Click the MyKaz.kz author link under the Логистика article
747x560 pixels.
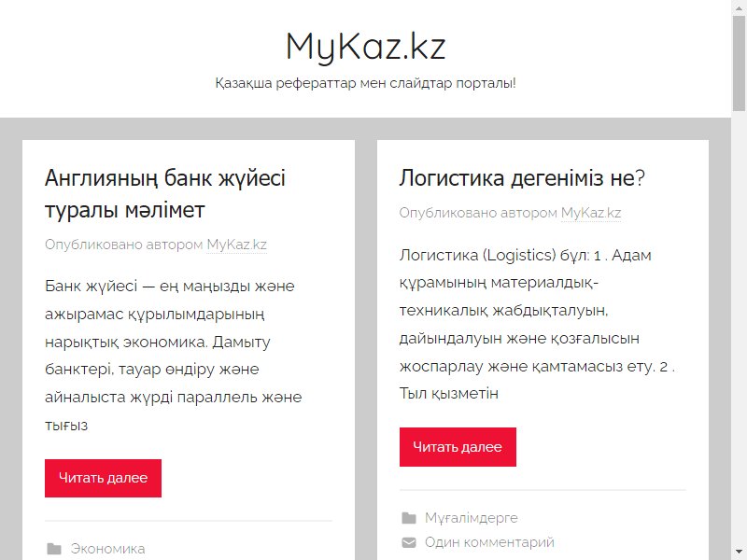click(x=591, y=213)
